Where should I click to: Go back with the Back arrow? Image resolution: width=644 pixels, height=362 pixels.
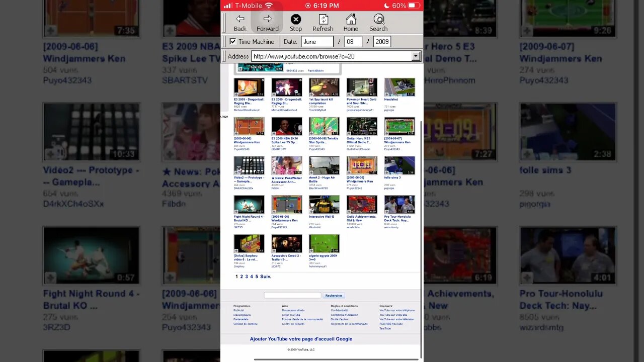click(240, 23)
